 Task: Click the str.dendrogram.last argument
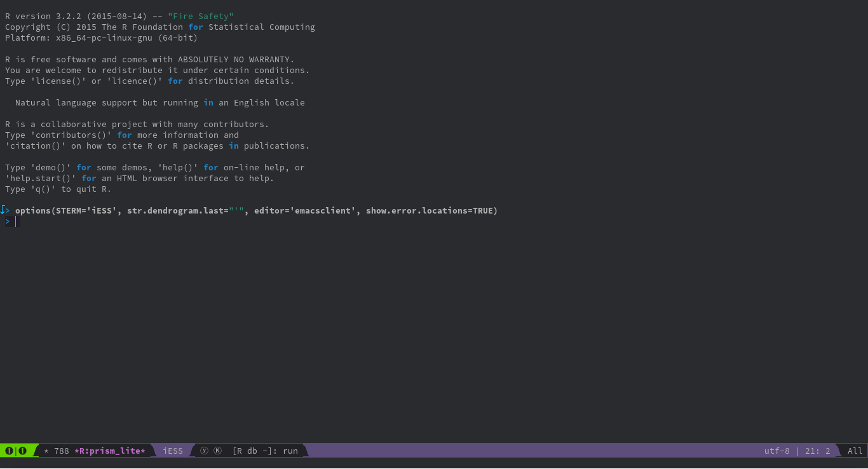(x=186, y=210)
